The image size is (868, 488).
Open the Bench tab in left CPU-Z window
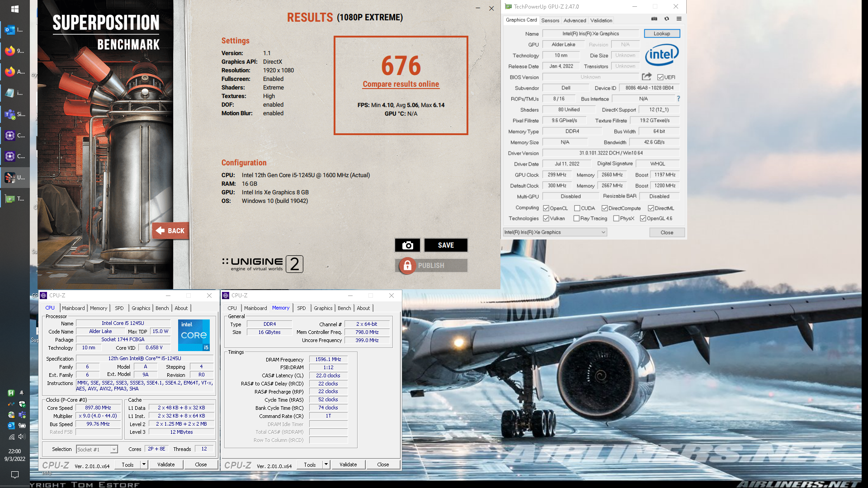coord(162,308)
